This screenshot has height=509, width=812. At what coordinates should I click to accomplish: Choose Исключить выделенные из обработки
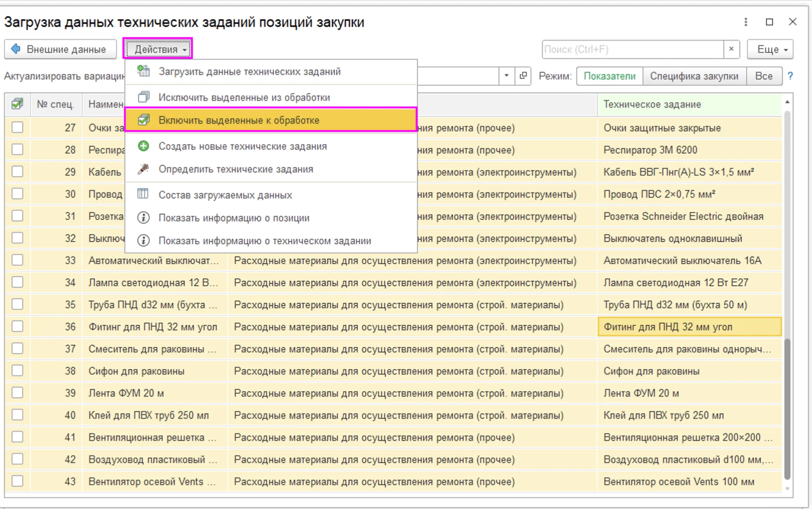pyautogui.click(x=271, y=97)
